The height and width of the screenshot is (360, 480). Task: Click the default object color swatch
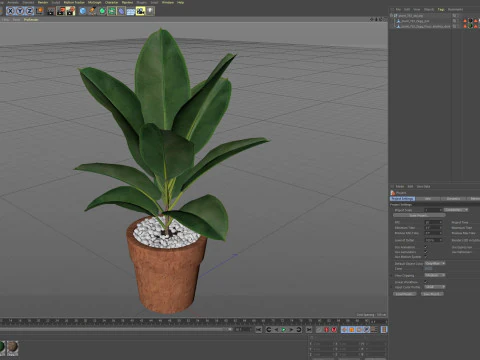click(428, 269)
